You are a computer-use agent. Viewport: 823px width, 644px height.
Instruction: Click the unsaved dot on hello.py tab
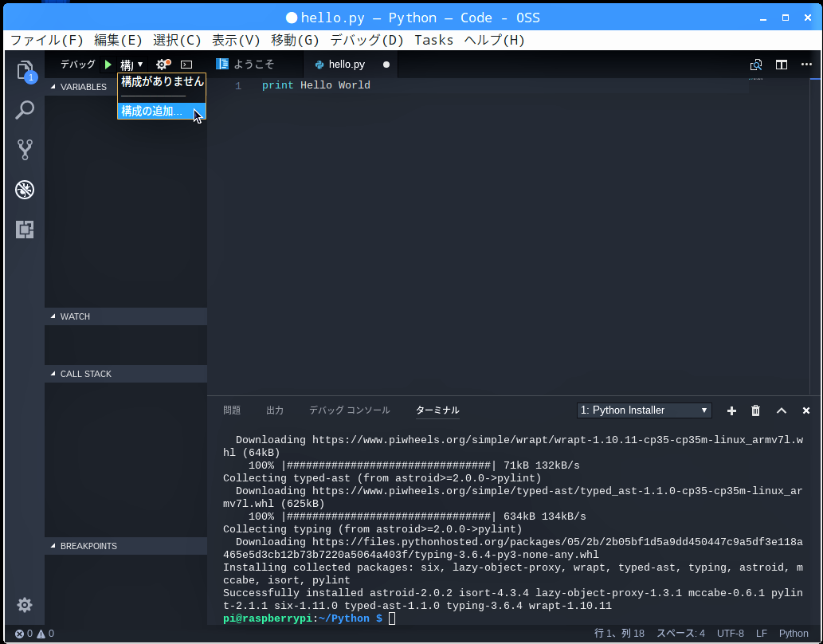(386, 65)
